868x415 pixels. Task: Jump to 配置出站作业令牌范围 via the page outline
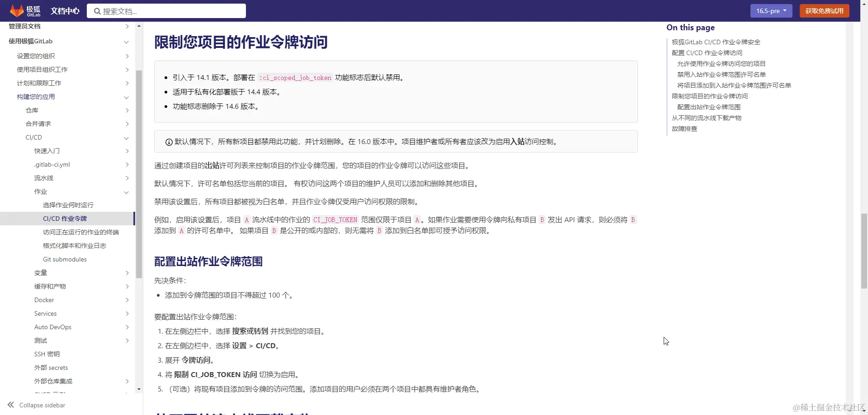[709, 107]
